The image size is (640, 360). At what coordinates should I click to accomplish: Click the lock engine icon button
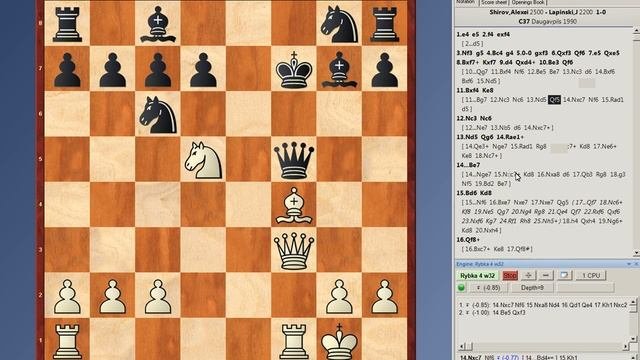pos(564,276)
